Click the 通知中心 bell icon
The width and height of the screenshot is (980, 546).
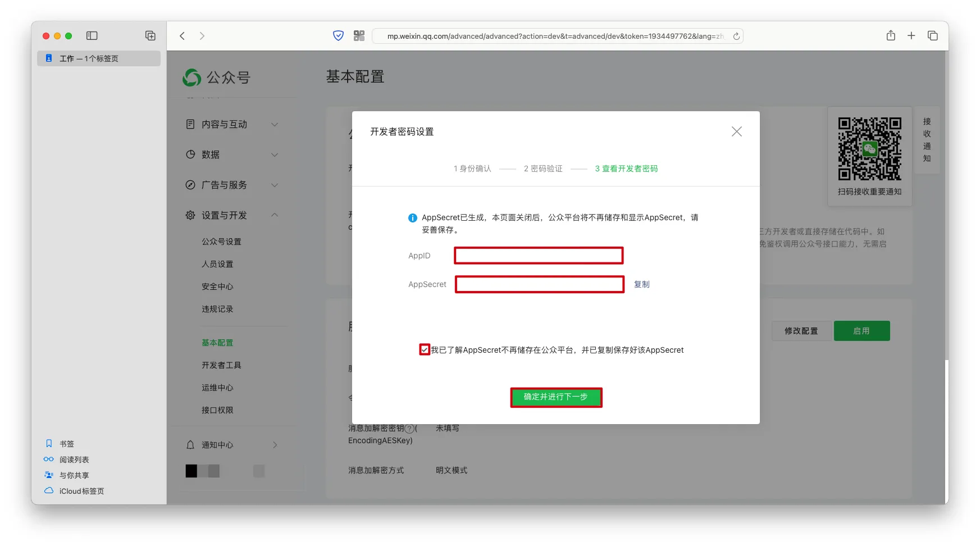tap(190, 445)
